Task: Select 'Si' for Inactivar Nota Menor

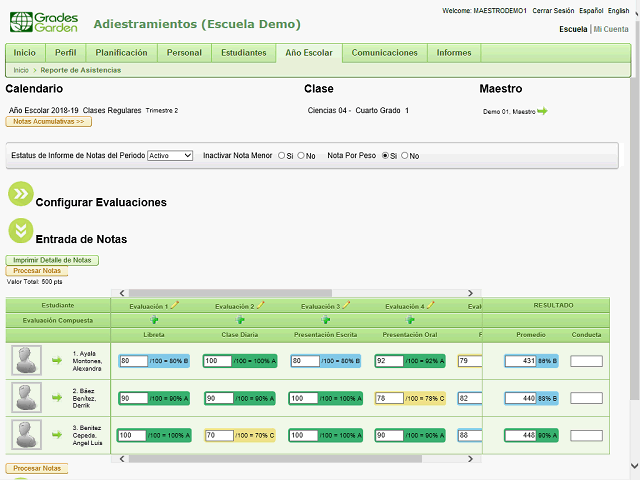Action: 281,156
